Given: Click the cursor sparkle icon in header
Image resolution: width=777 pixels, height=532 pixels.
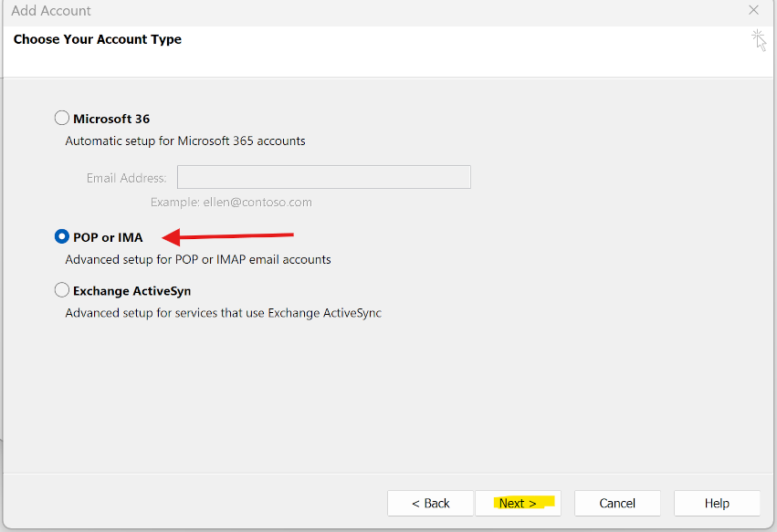Looking at the screenshot, I should (x=759, y=40).
